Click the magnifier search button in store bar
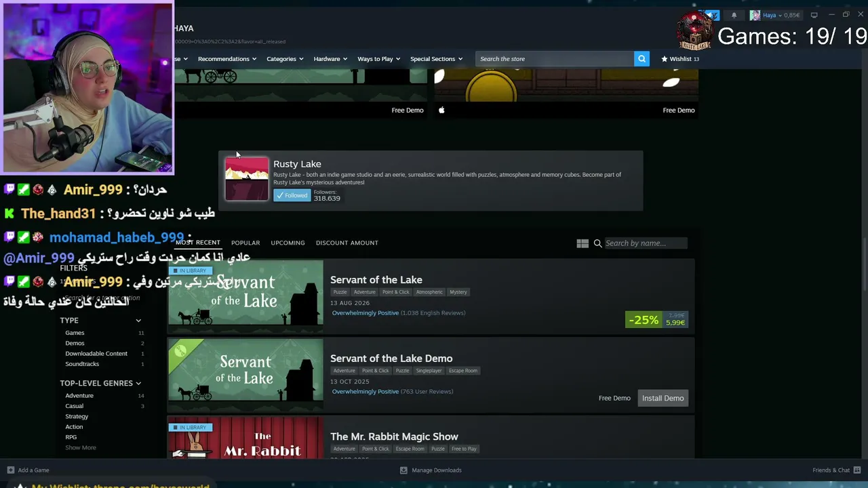The image size is (868, 488). (642, 59)
